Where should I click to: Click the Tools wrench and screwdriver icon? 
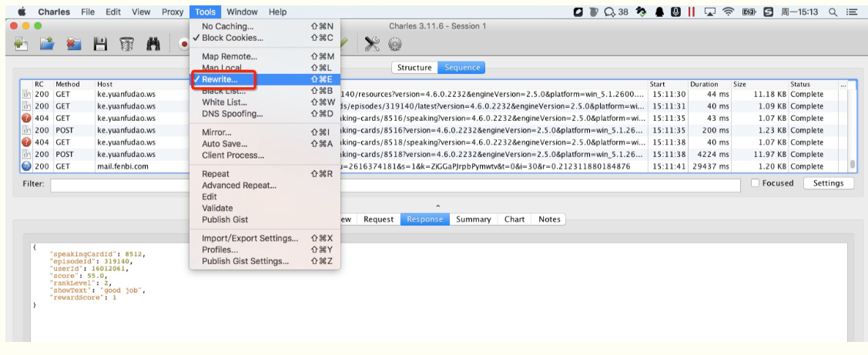[x=372, y=45]
